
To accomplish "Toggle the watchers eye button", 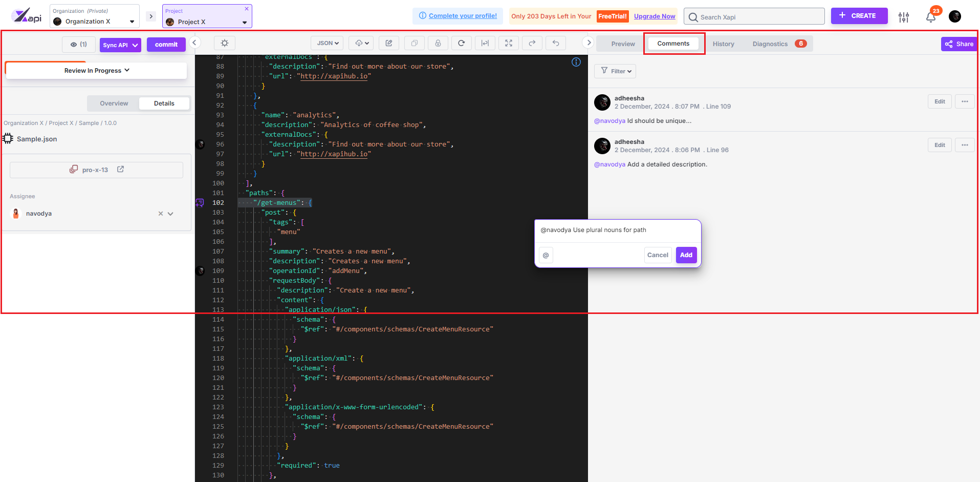I will click(79, 45).
